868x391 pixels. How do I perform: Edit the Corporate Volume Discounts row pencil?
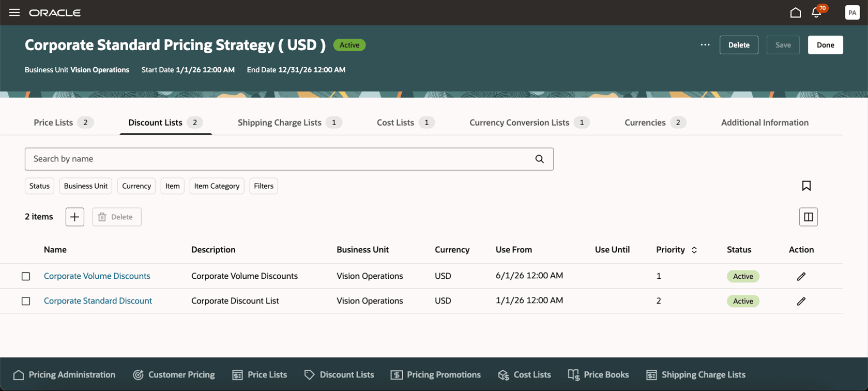click(801, 276)
